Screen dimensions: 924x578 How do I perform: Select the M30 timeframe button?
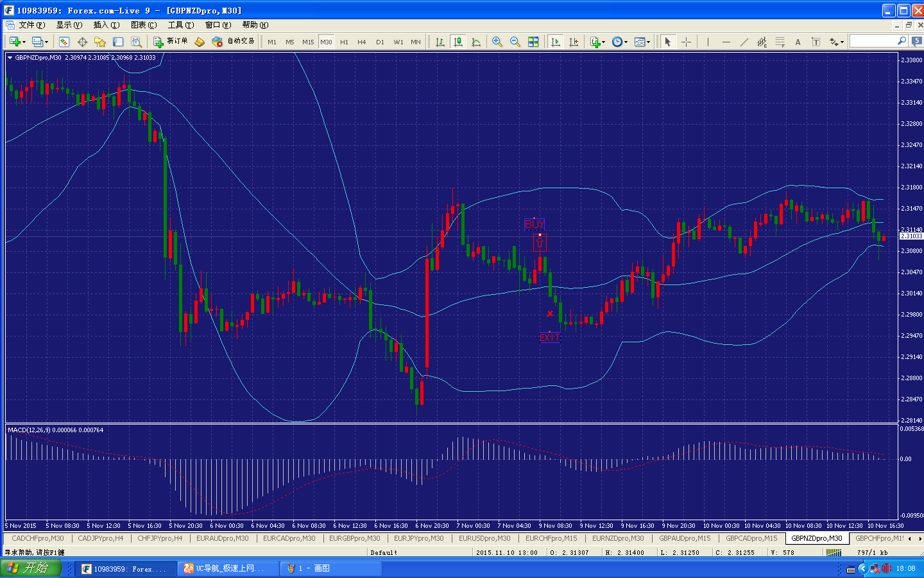tap(327, 42)
